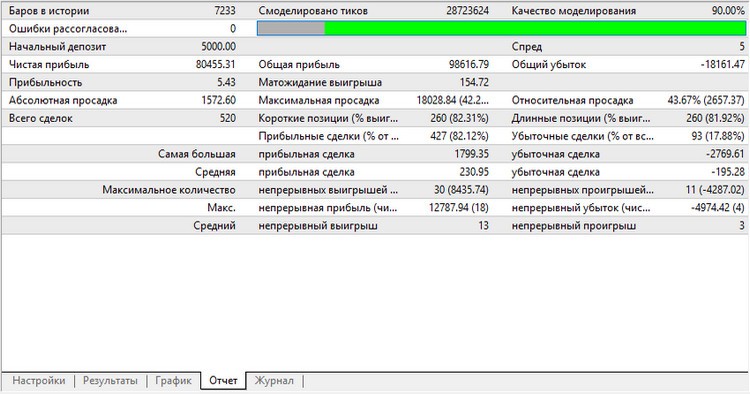The width and height of the screenshot is (750, 394).
Task: Select the value 11 (-4287.02)
Action: [x=715, y=190]
